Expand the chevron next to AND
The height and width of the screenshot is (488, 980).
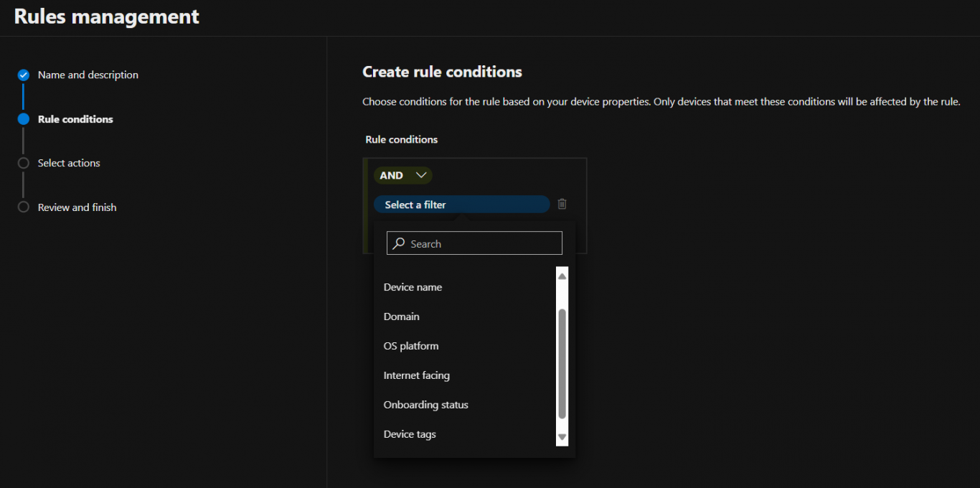422,175
